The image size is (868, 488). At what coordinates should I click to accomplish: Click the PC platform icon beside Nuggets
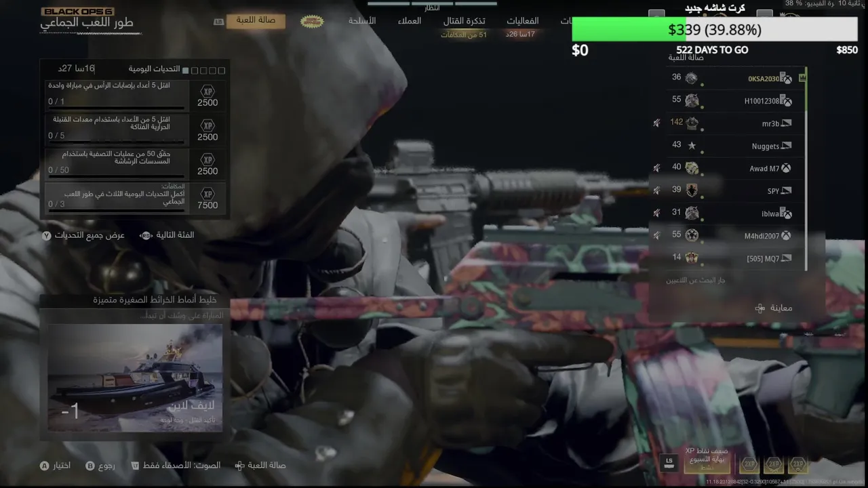(x=787, y=146)
